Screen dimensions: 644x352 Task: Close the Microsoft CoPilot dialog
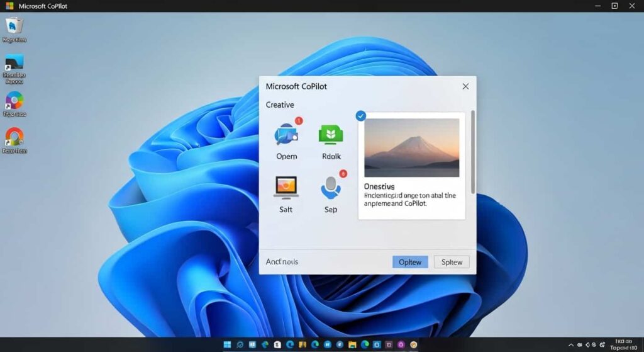click(465, 86)
